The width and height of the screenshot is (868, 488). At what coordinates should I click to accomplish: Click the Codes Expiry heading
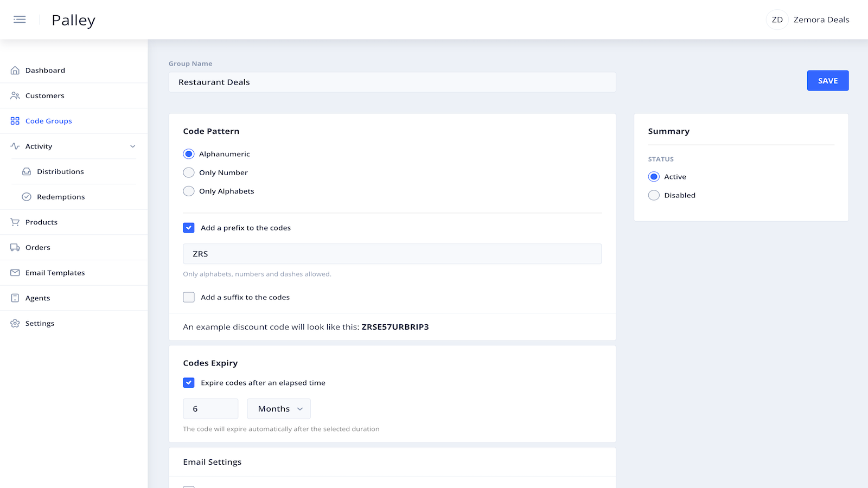(x=210, y=363)
